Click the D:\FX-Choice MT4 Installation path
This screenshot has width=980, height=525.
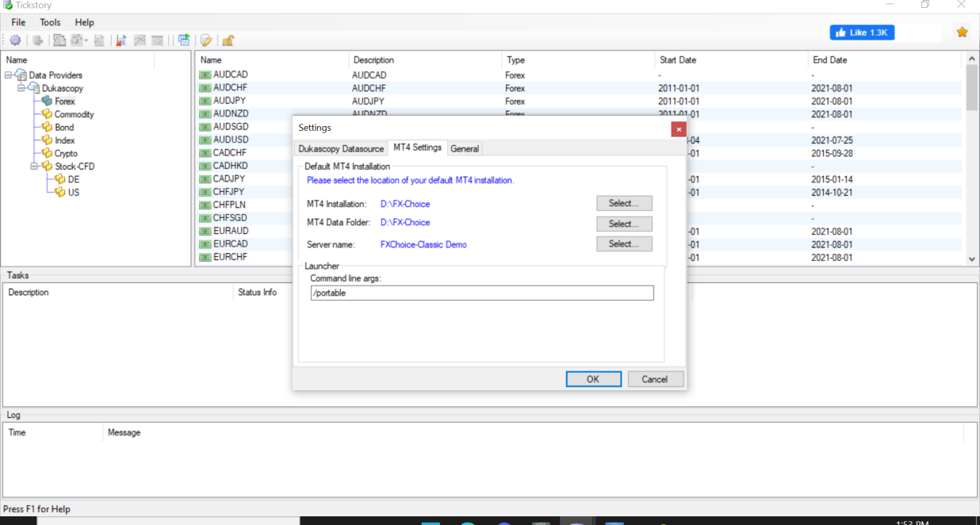click(405, 204)
